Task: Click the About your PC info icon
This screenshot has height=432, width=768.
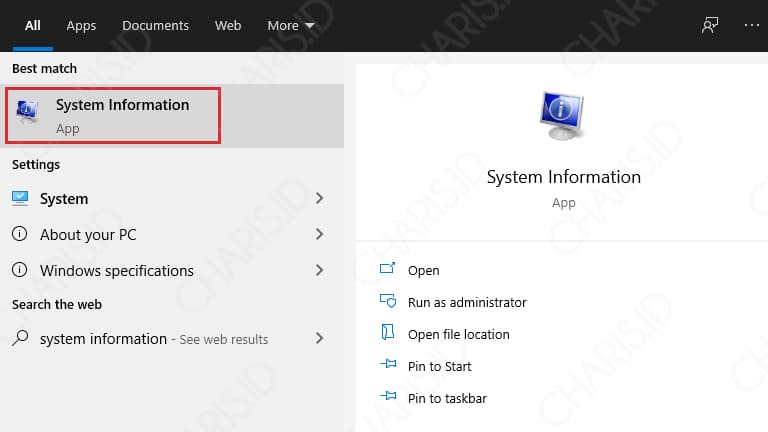Action: 20,234
